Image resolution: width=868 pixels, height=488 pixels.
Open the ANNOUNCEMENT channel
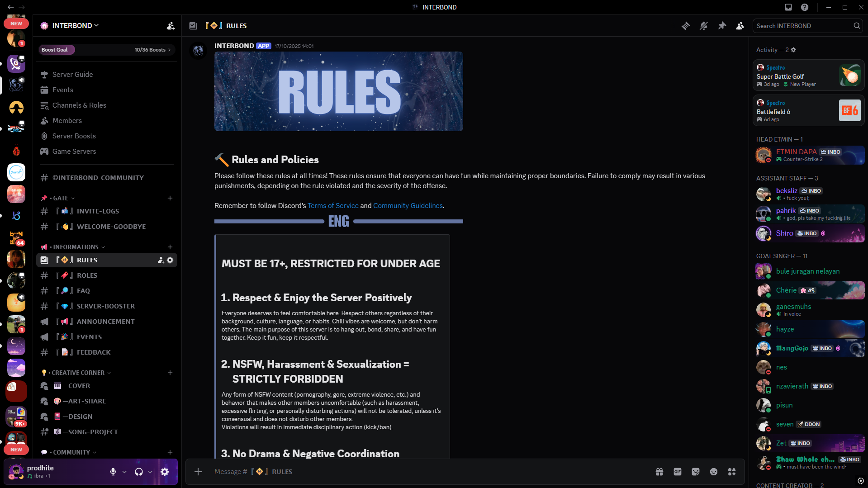[x=107, y=322]
